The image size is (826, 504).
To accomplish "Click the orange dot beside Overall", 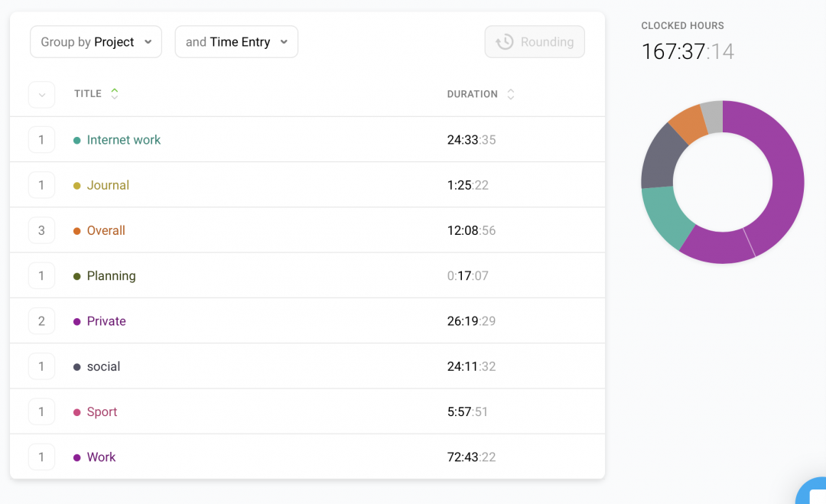I will pyautogui.click(x=76, y=231).
